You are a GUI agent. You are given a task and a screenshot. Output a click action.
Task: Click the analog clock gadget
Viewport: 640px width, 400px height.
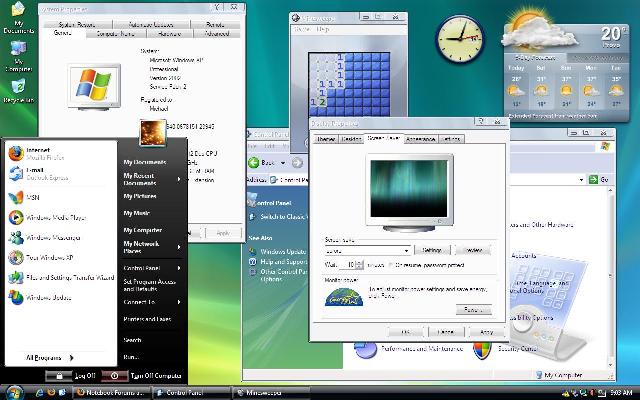click(460, 39)
